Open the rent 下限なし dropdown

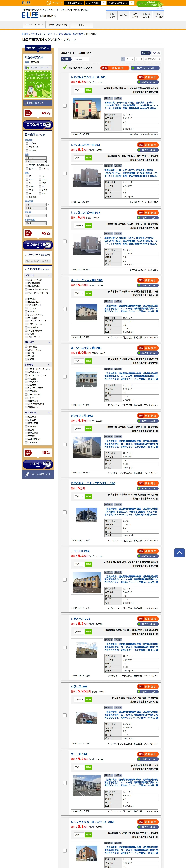tap(36, 158)
